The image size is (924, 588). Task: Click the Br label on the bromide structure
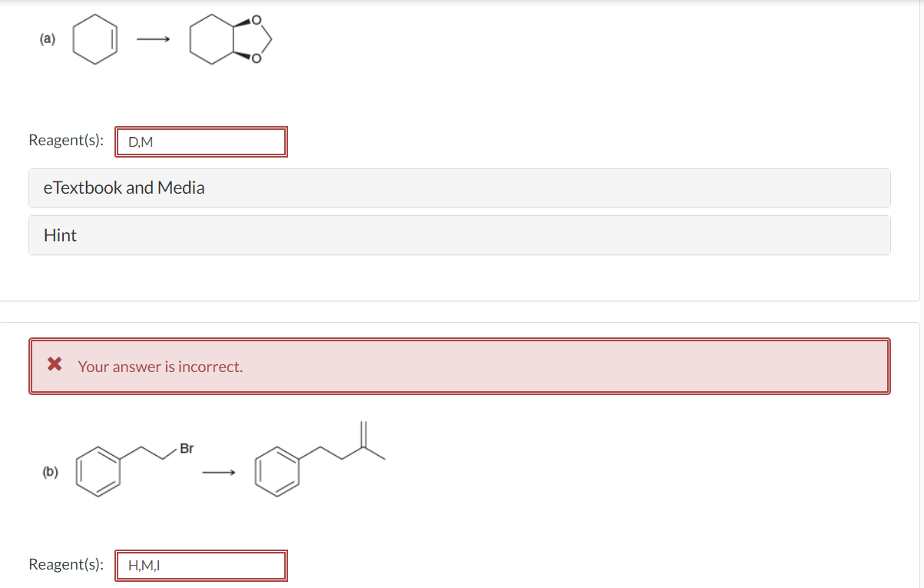coord(187,448)
